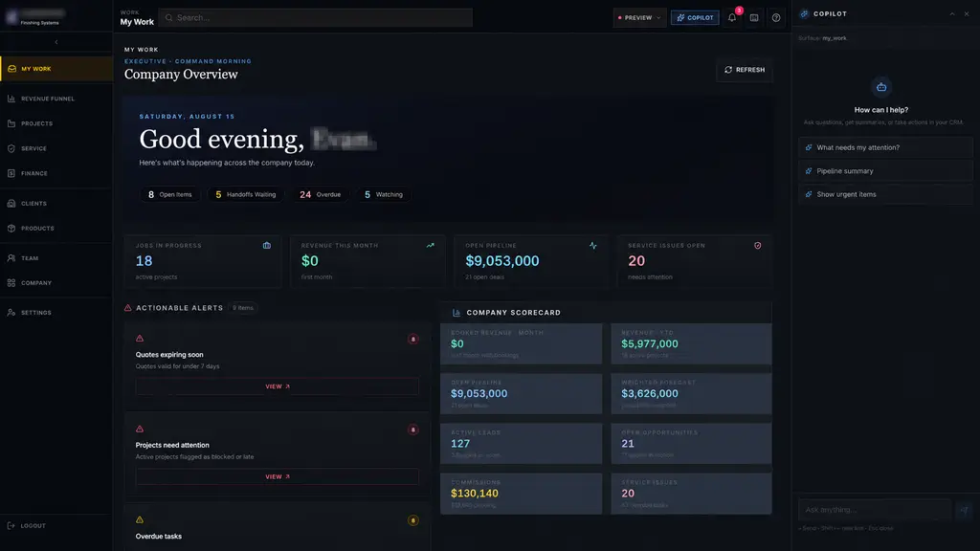Screen dimensions: 980x551
Task: Click the Revenue This Month trend icon
Action: [x=431, y=246]
